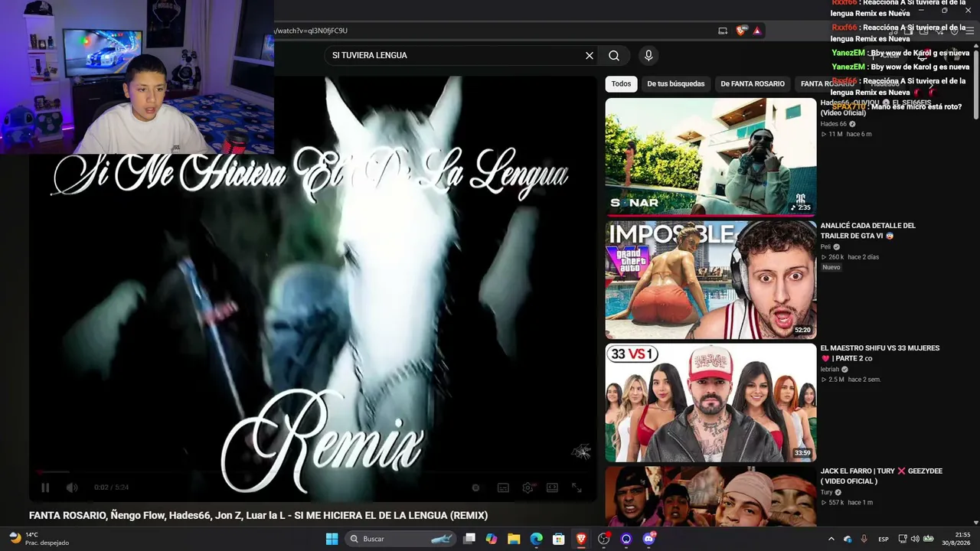Open the GTA VI trailer analysis thumbnail
The height and width of the screenshot is (551, 980).
click(710, 280)
